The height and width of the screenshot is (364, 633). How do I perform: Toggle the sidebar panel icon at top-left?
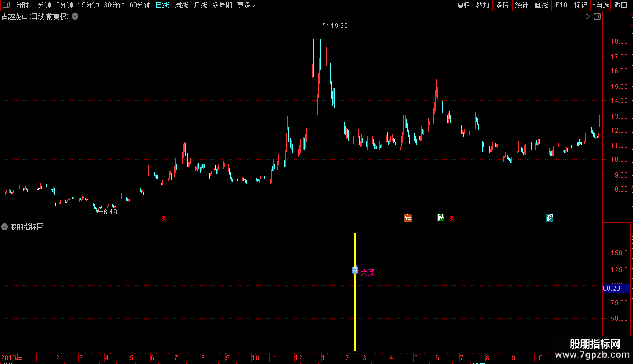click(x=6, y=5)
